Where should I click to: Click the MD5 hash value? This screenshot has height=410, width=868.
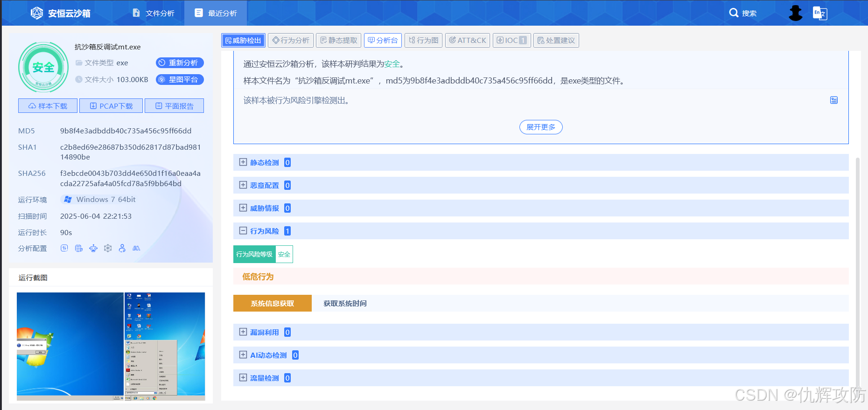coord(126,131)
